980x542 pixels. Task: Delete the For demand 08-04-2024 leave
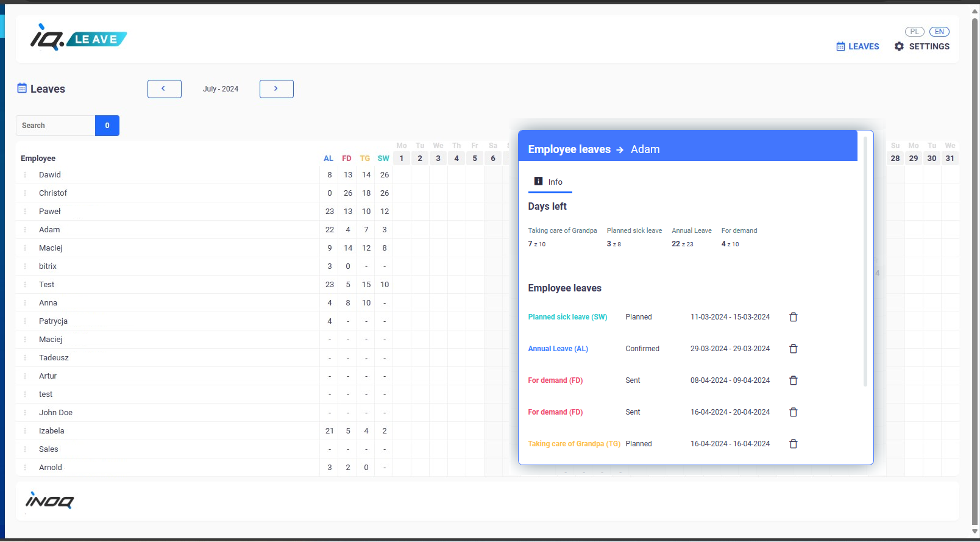[x=793, y=380]
